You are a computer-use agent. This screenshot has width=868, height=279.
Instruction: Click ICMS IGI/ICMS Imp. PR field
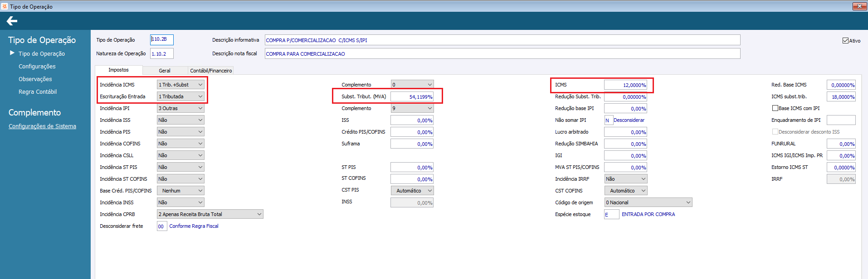point(841,155)
